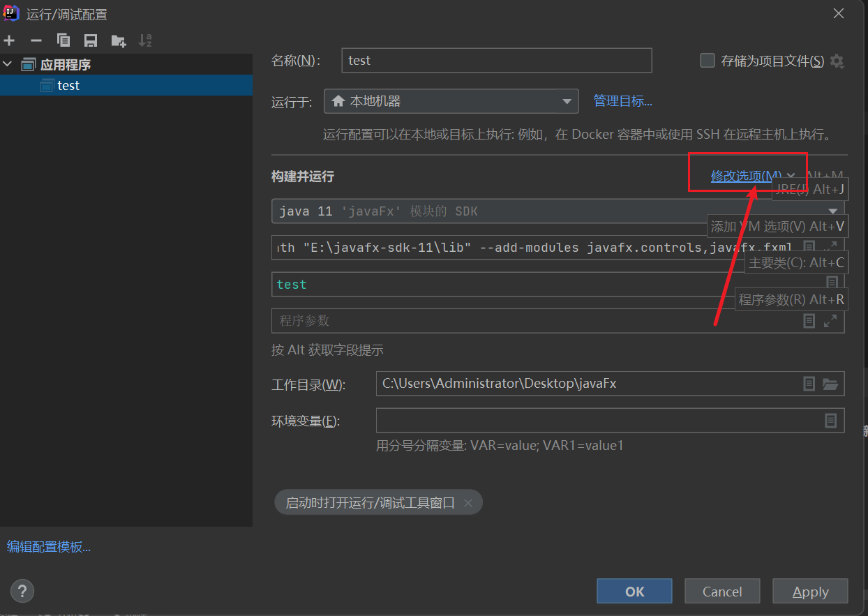868x616 pixels.
Task: Click the insert macro icon in program arguments field
Action: 809,321
